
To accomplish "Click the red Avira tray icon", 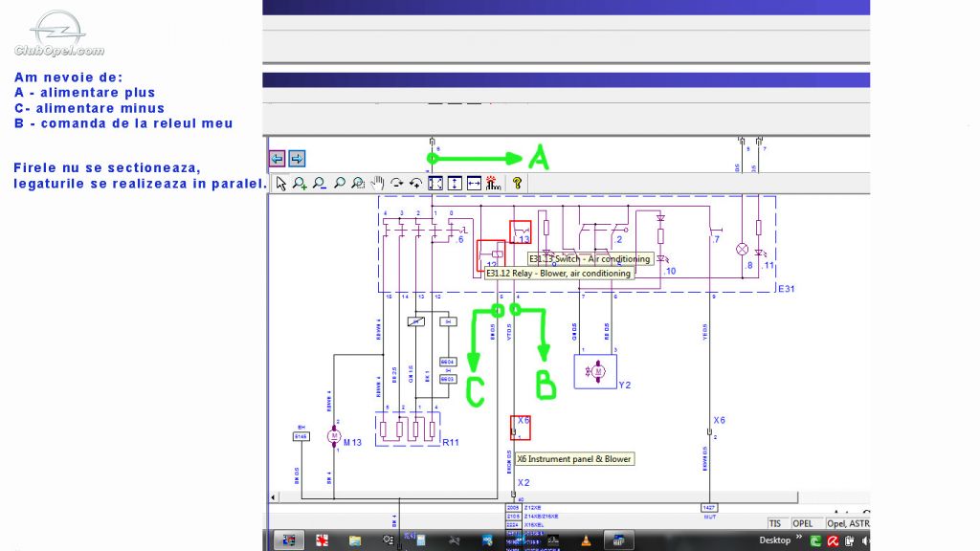I will tap(833, 541).
